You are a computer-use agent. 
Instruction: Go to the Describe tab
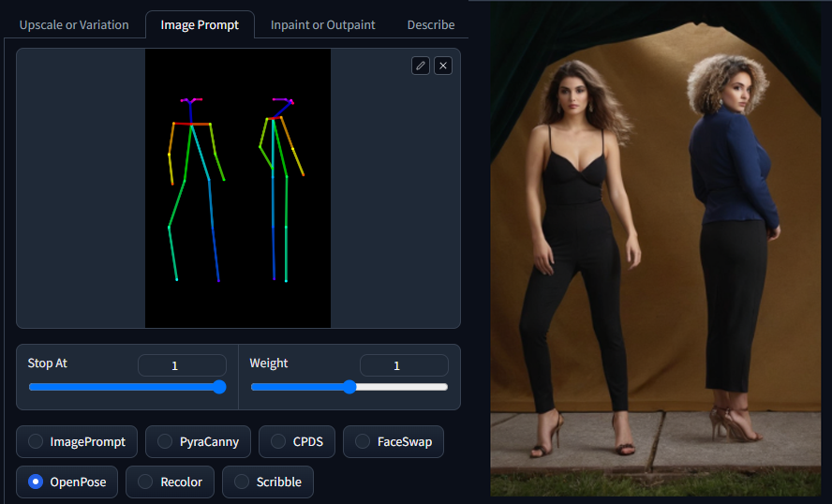431,25
